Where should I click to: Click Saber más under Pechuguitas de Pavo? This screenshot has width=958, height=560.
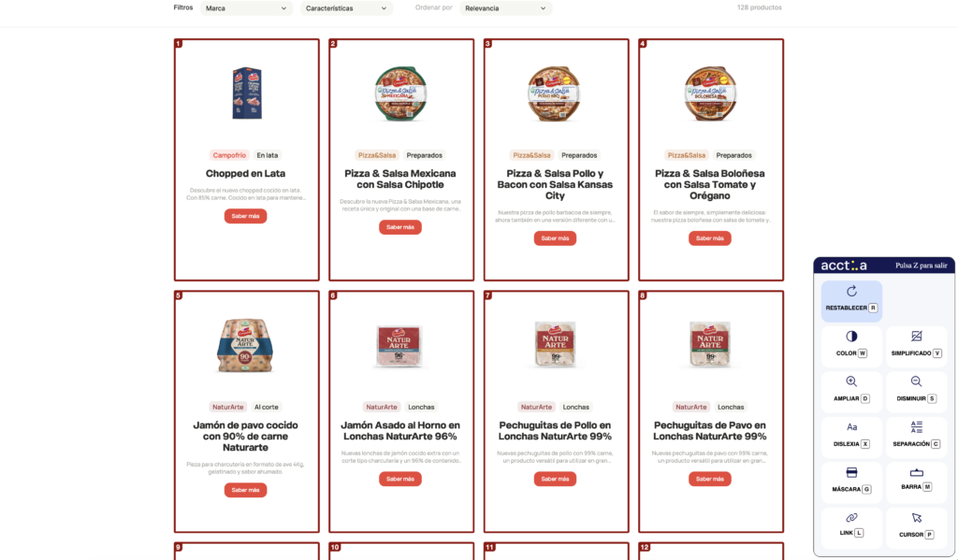click(x=710, y=479)
